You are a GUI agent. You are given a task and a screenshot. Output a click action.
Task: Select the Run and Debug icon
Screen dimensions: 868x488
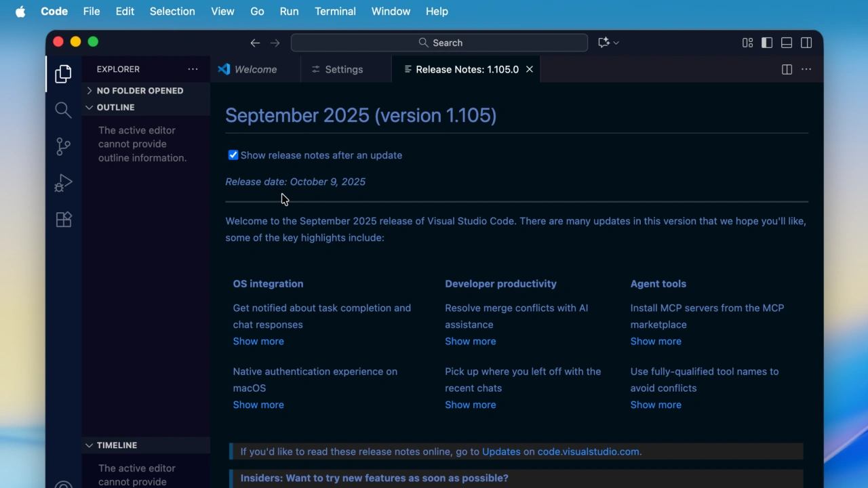[x=63, y=183]
